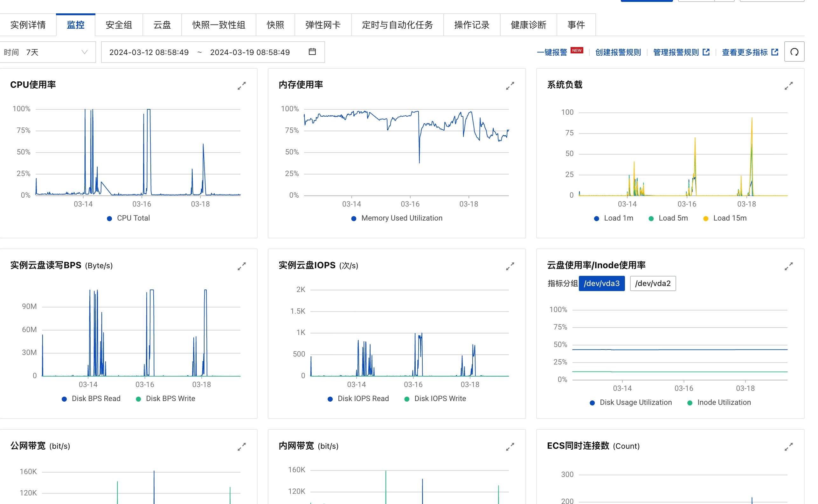Enlarge the 实例云盘IOPS chart
The image size is (818, 504).
click(x=510, y=266)
